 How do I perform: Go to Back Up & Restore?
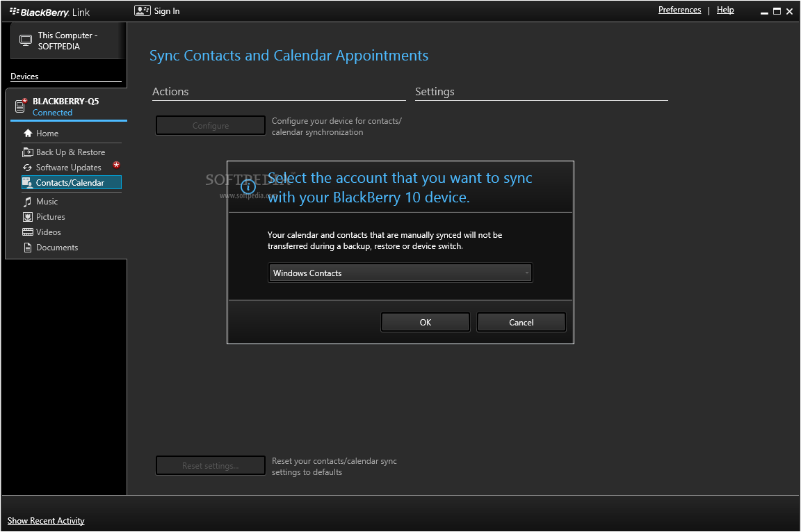[72, 152]
